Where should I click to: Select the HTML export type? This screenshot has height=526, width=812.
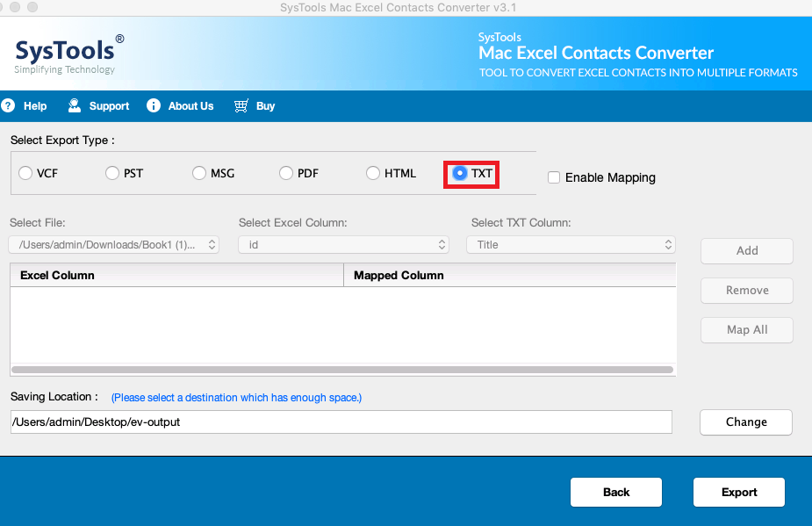point(372,173)
